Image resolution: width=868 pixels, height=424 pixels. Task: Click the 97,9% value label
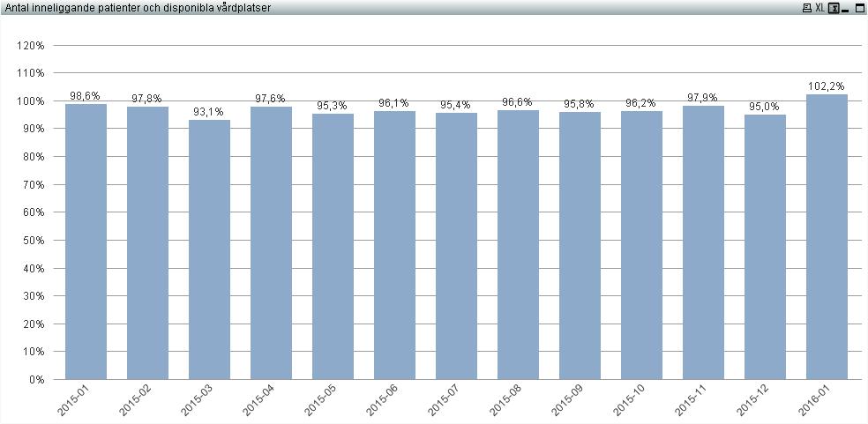tap(702, 99)
